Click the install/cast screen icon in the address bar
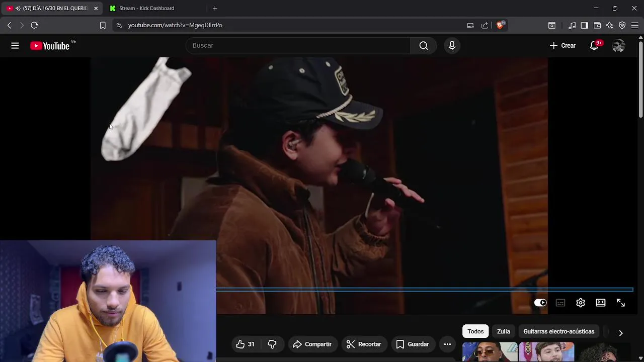Screen dimensions: 644x362 coord(470,25)
